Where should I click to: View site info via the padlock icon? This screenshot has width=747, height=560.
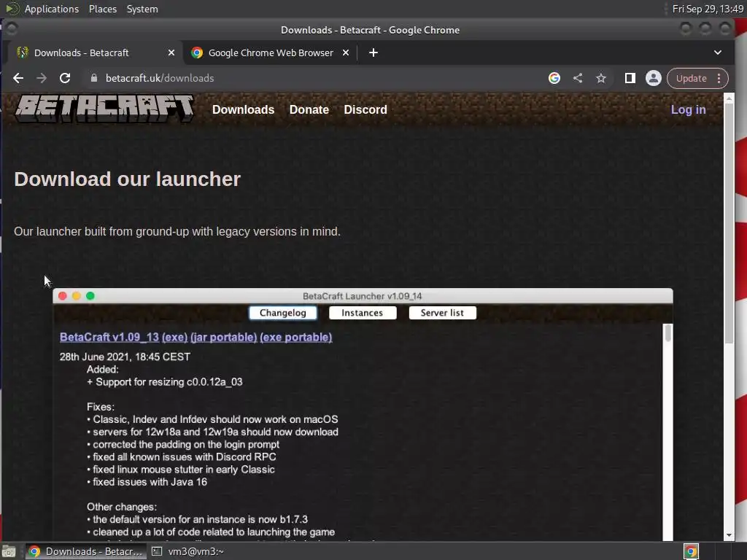coord(94,78)
